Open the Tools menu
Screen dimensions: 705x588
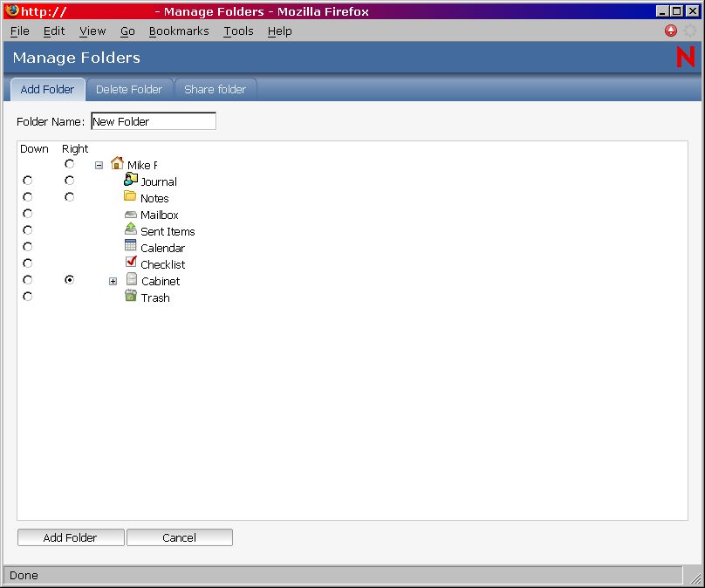click(x=239, y=31)
